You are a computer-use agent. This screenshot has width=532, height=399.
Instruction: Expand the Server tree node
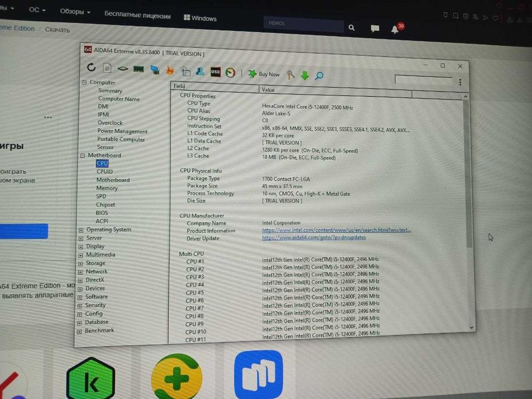(x=81, y=238)
